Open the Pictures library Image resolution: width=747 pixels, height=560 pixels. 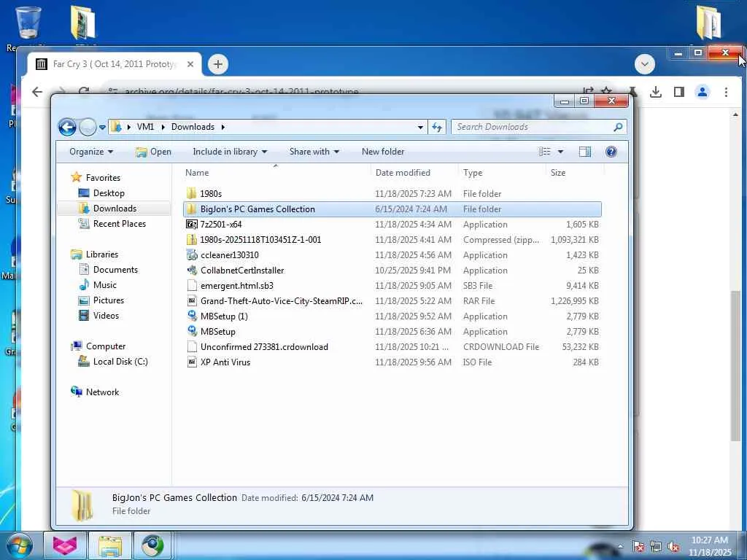[101, 300]
